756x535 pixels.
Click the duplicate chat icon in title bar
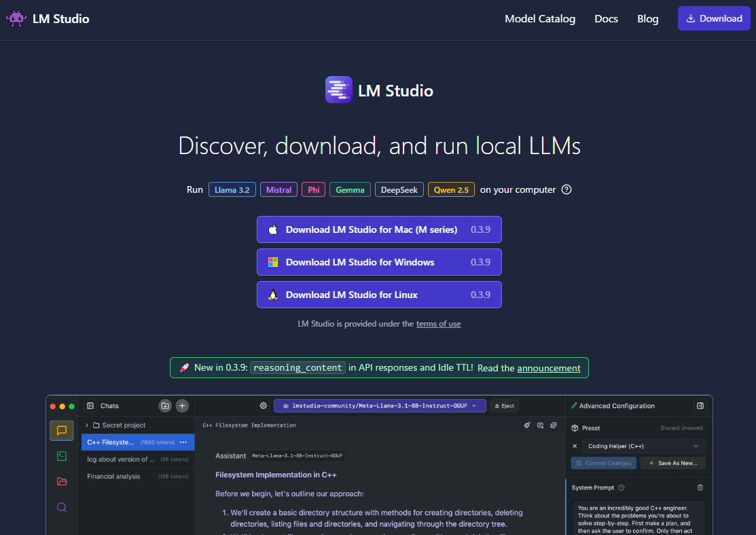(554, 425)
